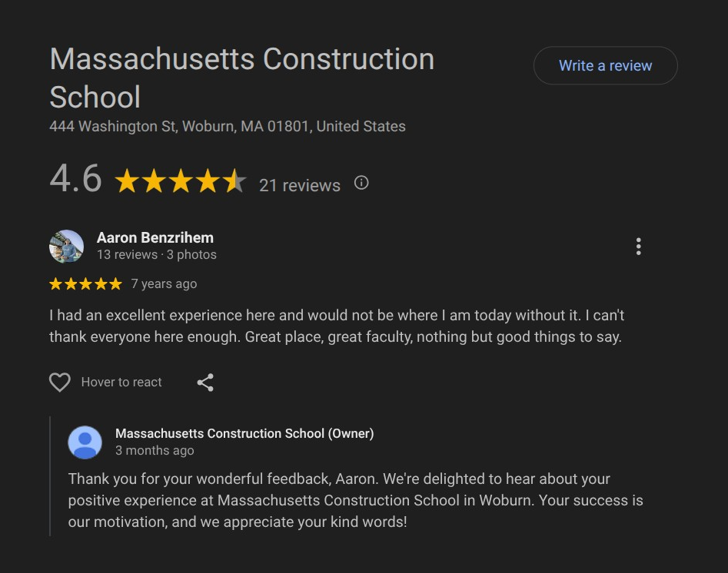Click the heart react icon
Viewport: 728px width, 573px height.
coord(60,383)
